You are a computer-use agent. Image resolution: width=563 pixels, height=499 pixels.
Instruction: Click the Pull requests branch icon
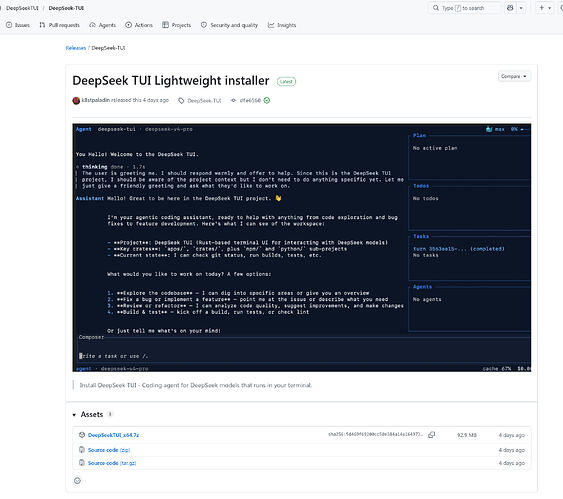click(42, 25)
